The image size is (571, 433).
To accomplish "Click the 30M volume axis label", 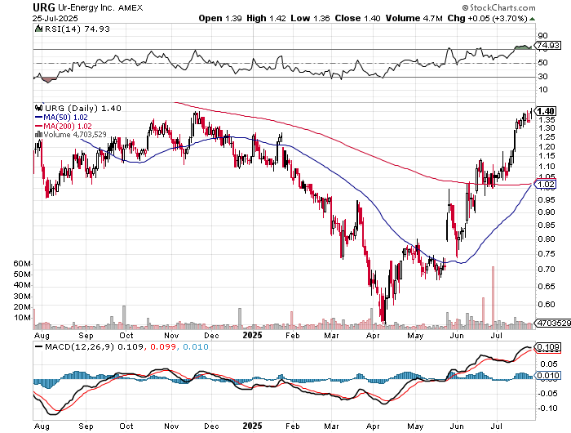I will click(22, 296).
